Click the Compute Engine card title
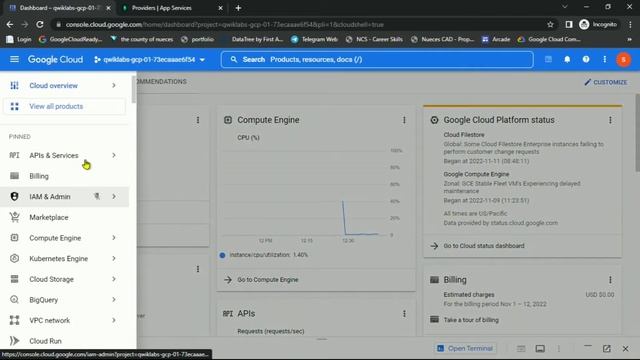Viewport: 640px width, 360px height. tap(268, 120)
